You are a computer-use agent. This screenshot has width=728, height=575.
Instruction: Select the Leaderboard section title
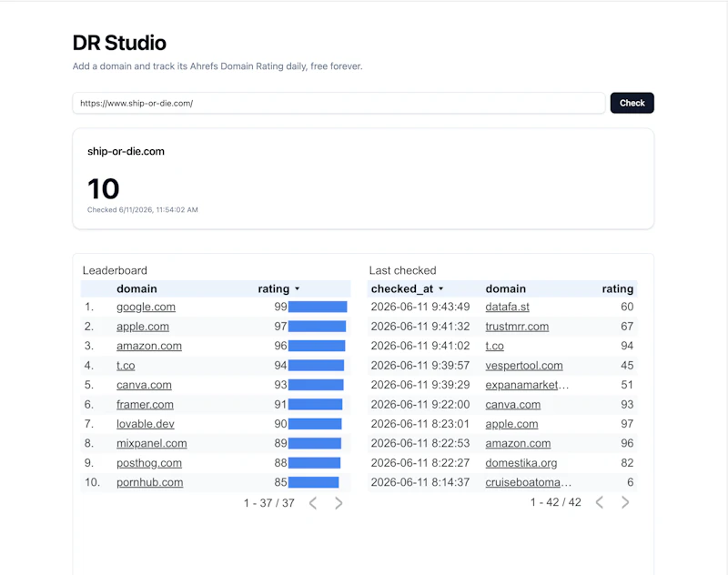click(x=115, y=270)
